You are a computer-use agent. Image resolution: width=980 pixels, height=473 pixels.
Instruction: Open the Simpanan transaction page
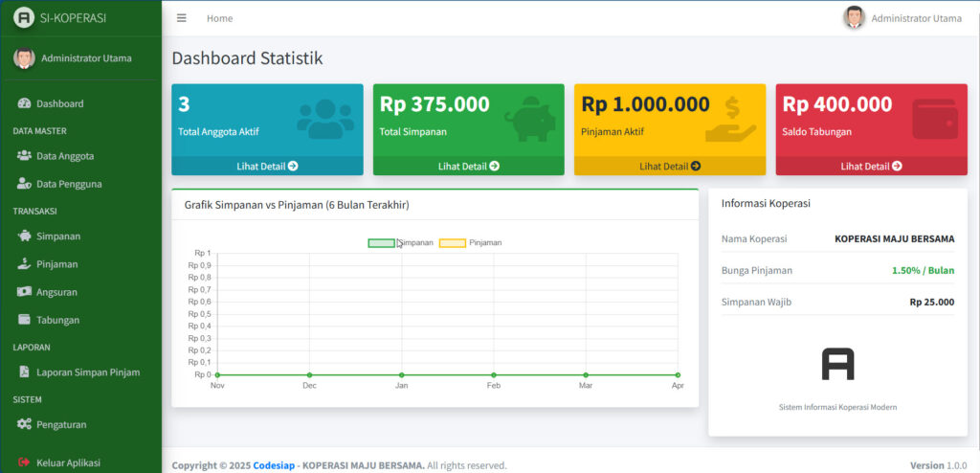click(57, 236)
